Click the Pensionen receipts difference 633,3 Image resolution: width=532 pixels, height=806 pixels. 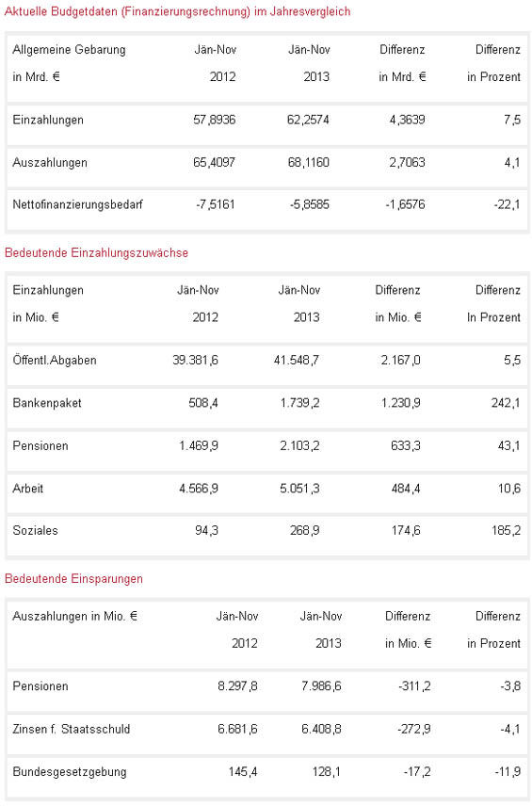point(406,445)
